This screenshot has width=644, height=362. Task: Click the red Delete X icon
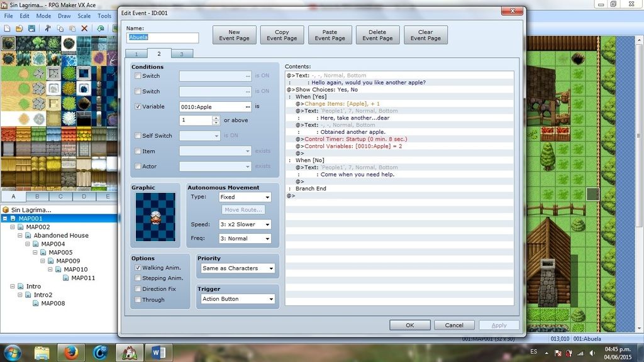click(84, 28)
